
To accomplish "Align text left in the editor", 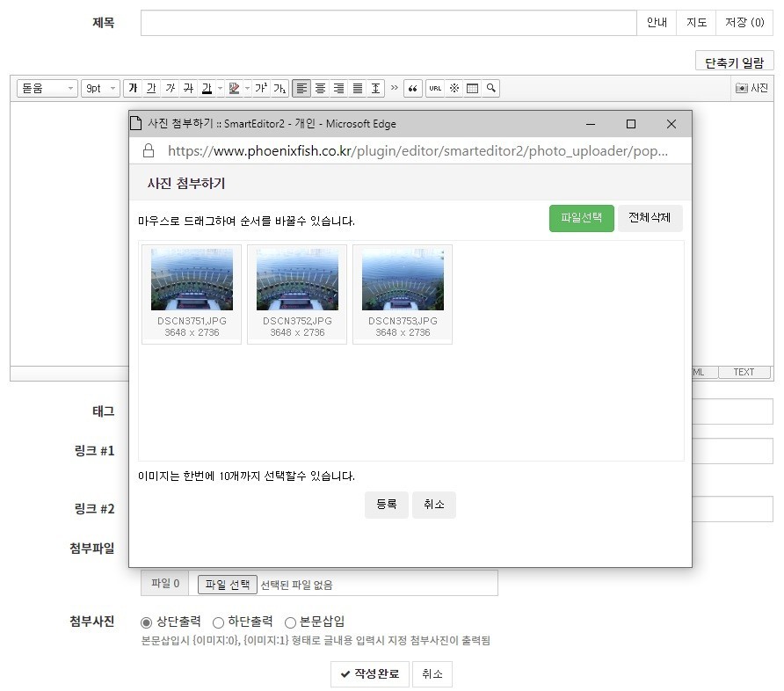I will pyautogui.click(x=301, y=89).
